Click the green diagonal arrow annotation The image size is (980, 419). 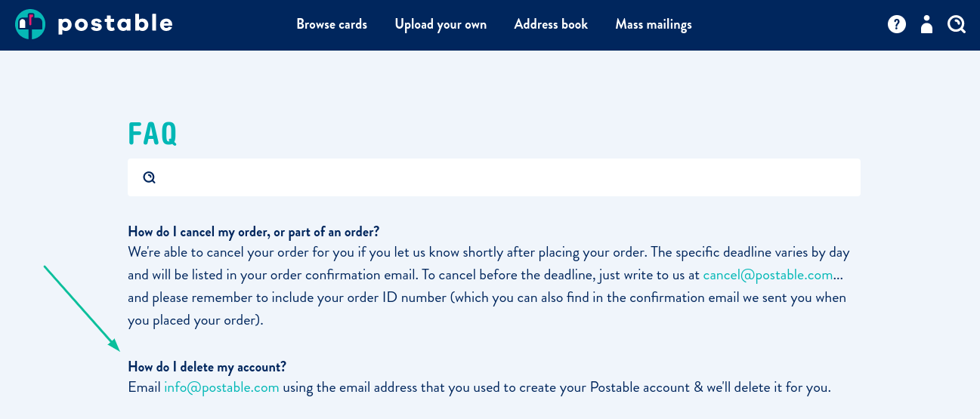coord(82,308)
